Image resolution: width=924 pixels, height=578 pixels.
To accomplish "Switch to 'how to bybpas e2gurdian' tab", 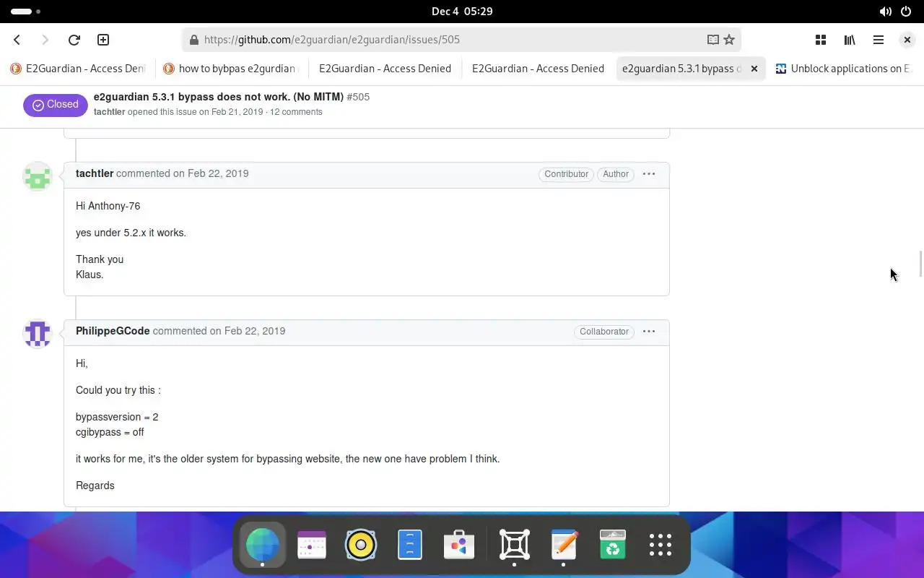I will click(x=231, y=69).
